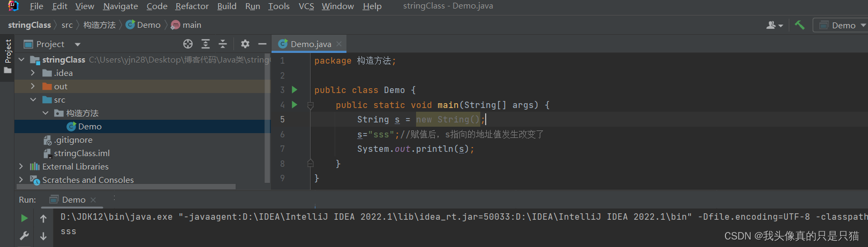
Task: Click the Project panel horizontal scrollbar
Action: point(126,187)
